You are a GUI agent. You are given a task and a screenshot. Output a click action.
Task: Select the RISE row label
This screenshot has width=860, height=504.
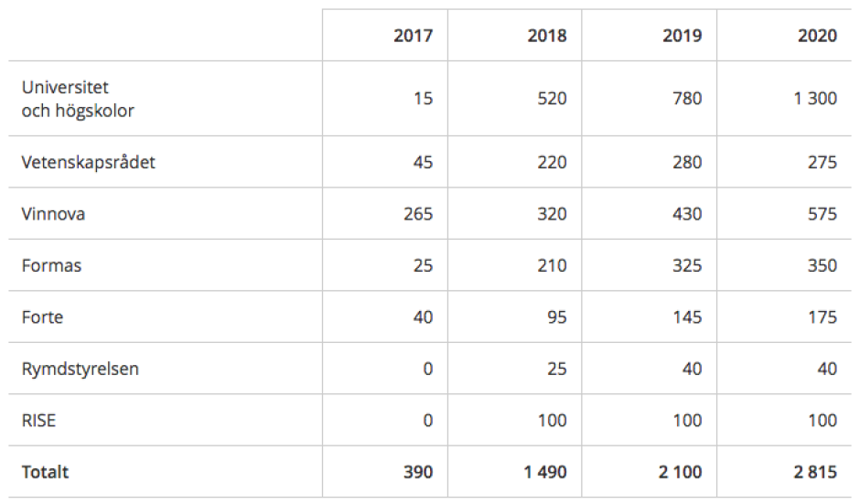pyautogui.click(x=40, y=421)
